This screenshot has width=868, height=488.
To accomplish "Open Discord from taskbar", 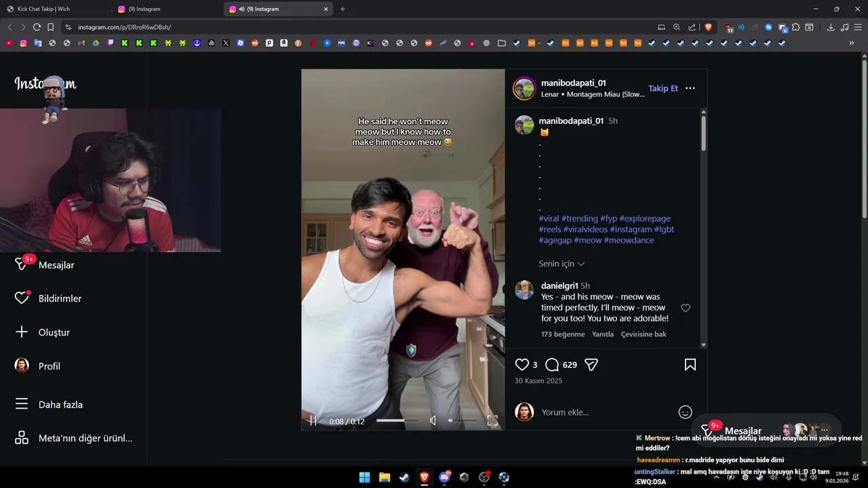I will (444, 477).
